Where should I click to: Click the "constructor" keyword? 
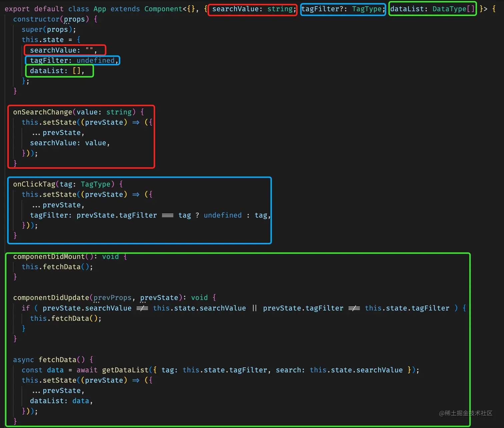pyautogui.click(x=36, y=19)
